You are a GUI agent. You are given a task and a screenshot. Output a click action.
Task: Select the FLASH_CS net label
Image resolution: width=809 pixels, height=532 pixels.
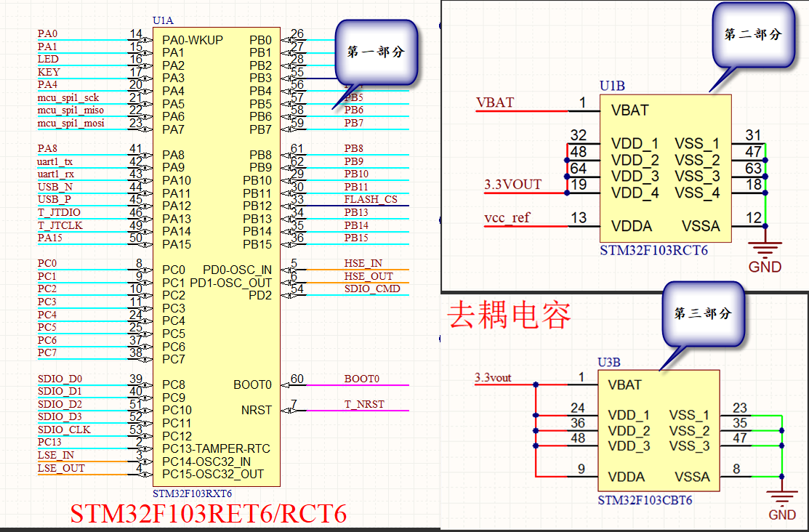(x=371, y=200)
